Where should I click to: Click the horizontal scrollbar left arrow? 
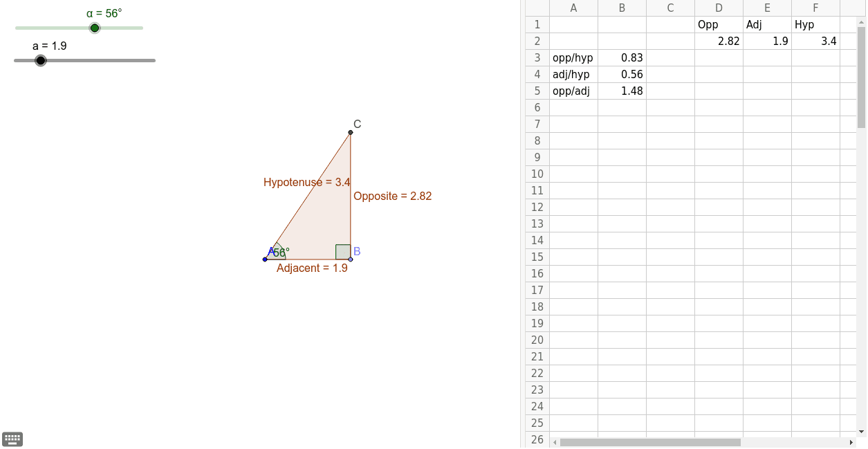coord(555,442)
